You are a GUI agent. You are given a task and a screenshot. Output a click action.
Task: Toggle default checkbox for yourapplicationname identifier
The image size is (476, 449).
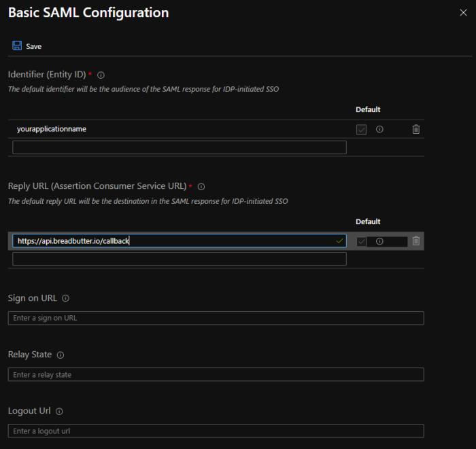[361, 130]
